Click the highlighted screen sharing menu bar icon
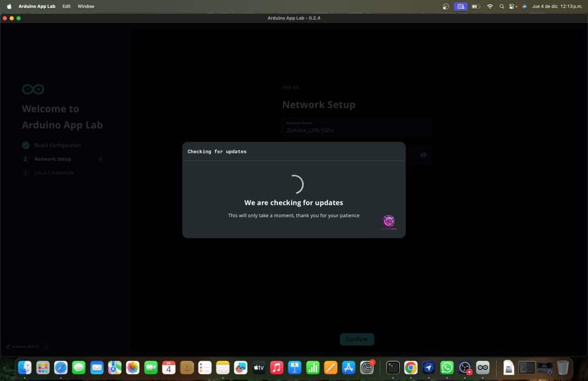 coord(461,6)
